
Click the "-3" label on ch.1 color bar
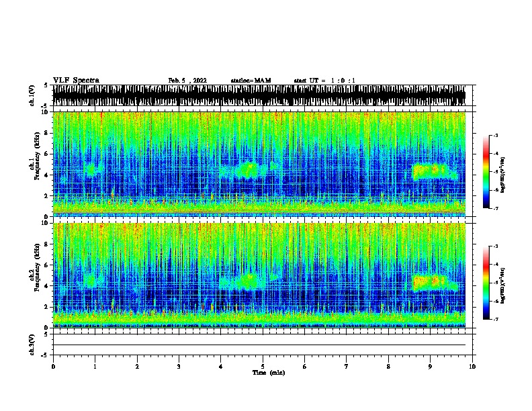[495, 135]
